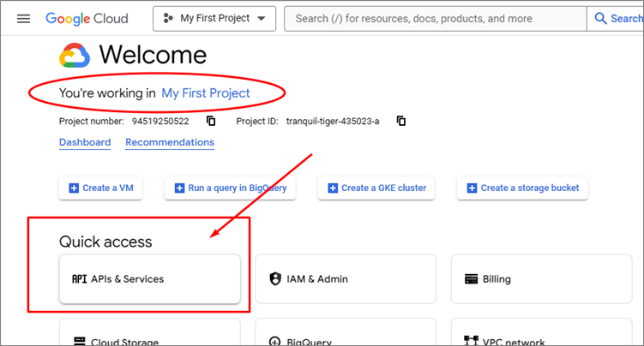Click the search resources input field

point(436,19)
